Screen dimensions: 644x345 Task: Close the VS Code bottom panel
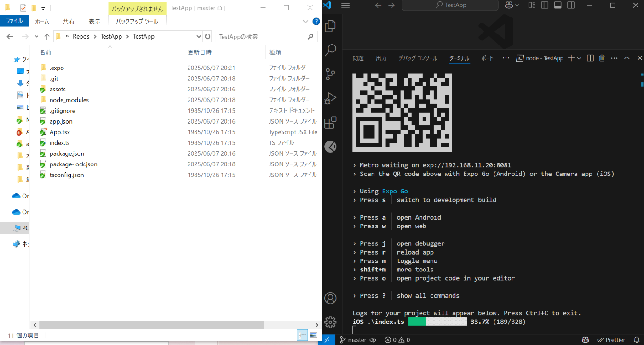pos(639,58)
